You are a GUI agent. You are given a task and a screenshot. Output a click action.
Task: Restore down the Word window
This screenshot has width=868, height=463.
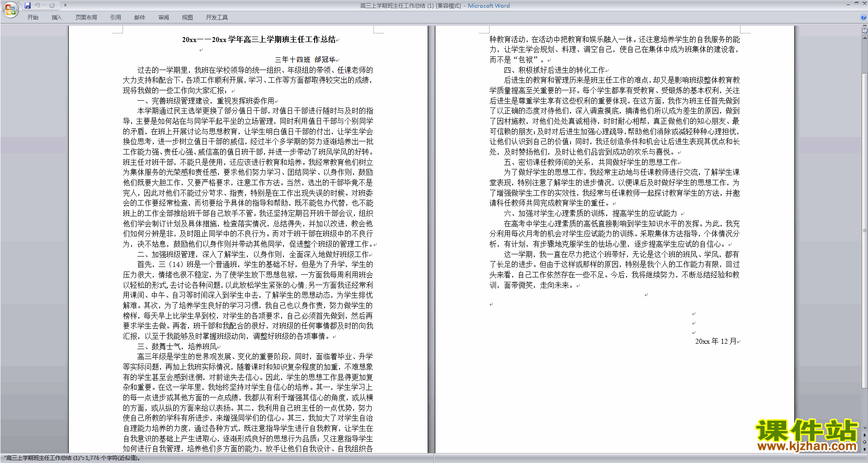click(856, 4)
